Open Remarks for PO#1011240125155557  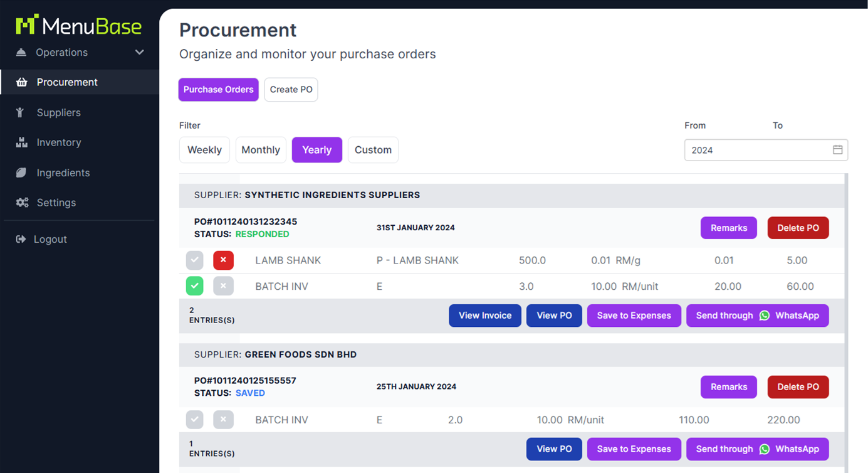(728, 387)
